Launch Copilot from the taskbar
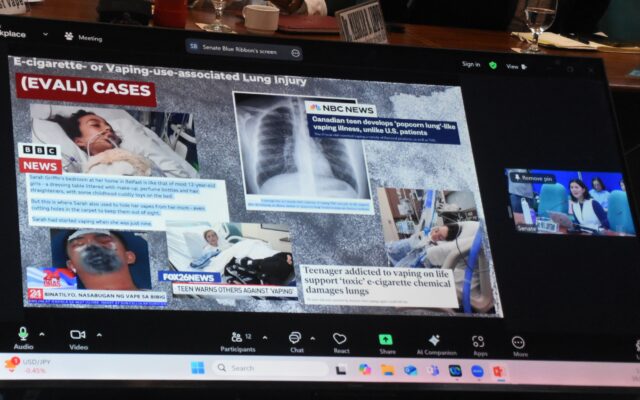640x400 pixels. point(364,370)
